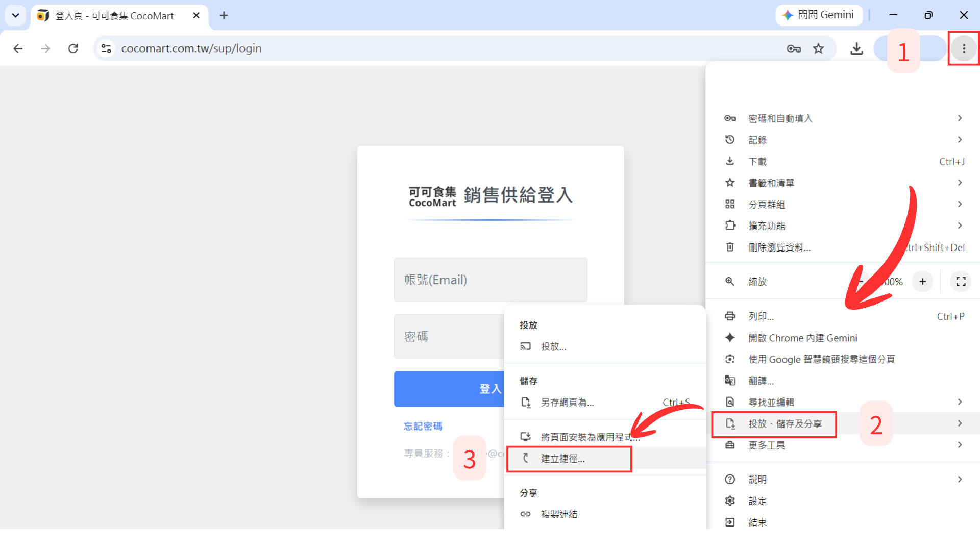Click the copy link chain icon
Viewport: 980px width, 551px height.
525,514
